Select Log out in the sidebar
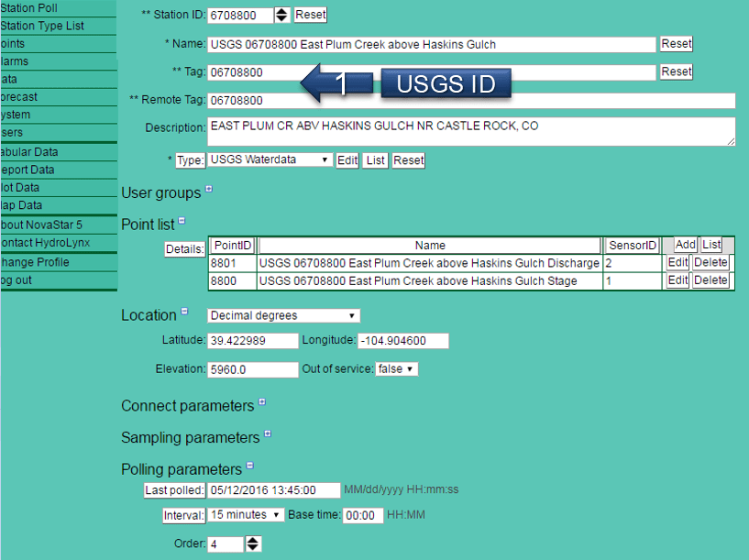Screen dimensions: 749x560 click(x=28, y=280)
